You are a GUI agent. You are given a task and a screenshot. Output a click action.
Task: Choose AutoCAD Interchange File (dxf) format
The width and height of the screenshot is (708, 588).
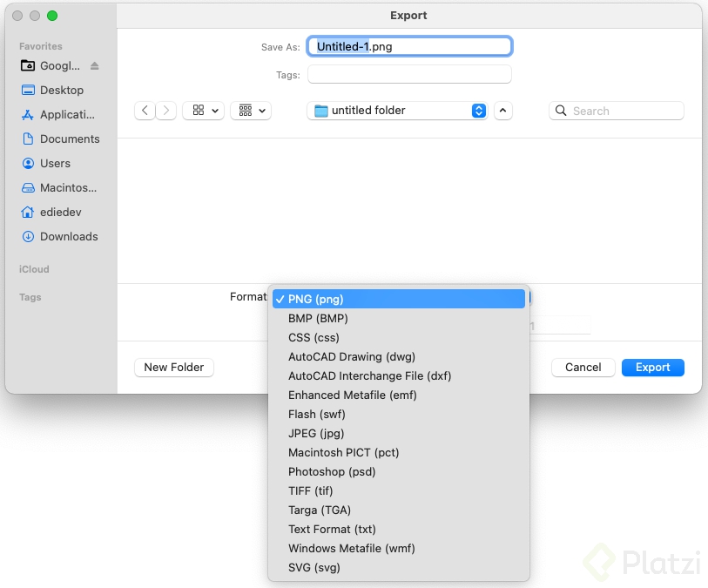point(399,375)
